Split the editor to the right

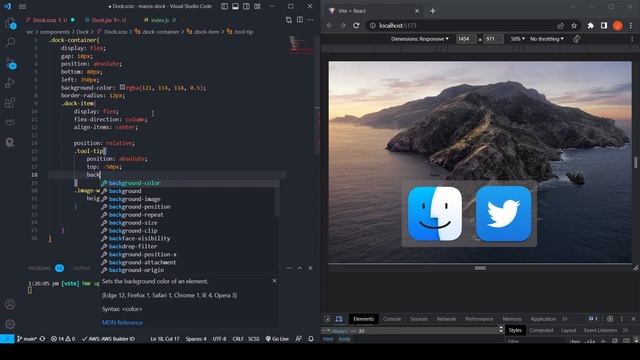[300, 20]
